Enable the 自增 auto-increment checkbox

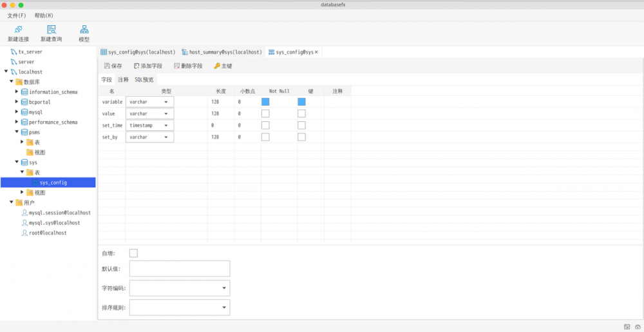pyautogui.click(x=133, y=253)
